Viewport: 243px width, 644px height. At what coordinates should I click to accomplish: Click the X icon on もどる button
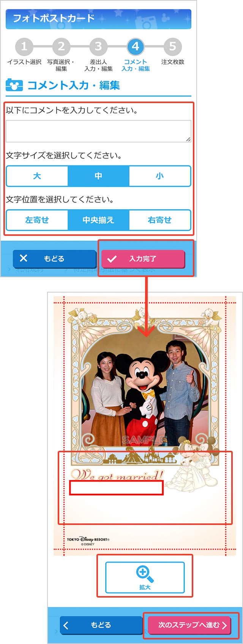24,258
